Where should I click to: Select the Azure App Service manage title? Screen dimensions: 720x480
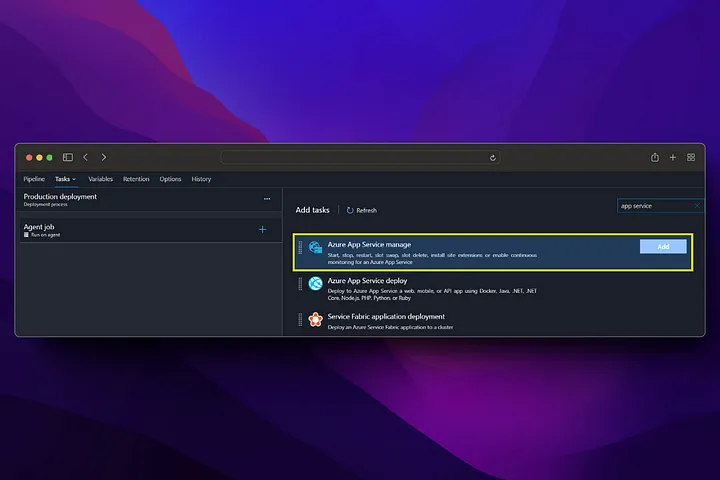pyautogui.click(x=369, y=245)
